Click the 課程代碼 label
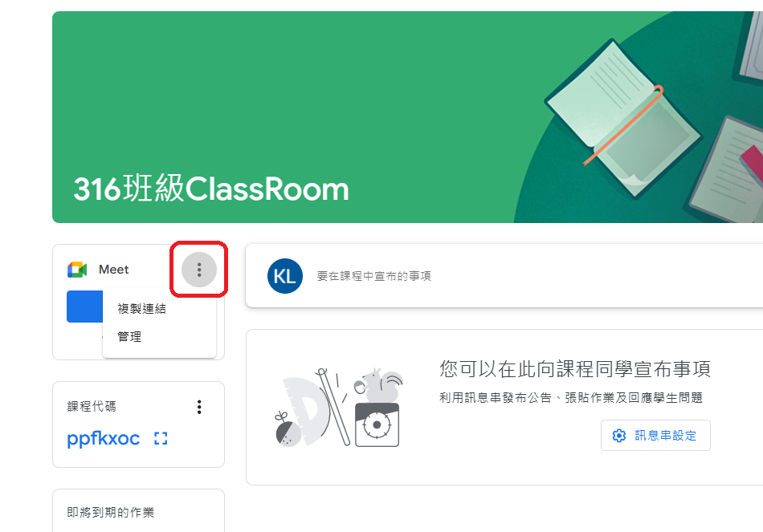The image size is (763, 532). pos(92,407)
